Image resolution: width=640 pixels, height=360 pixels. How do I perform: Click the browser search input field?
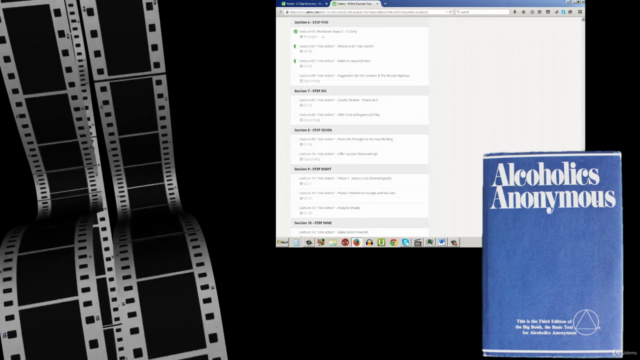(482, 12)
